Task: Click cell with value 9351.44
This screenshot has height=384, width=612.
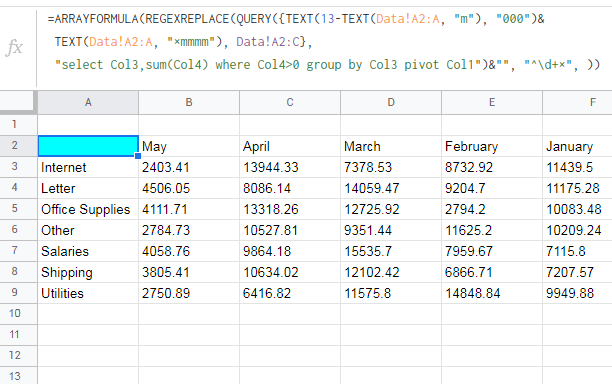Action: 391,230
